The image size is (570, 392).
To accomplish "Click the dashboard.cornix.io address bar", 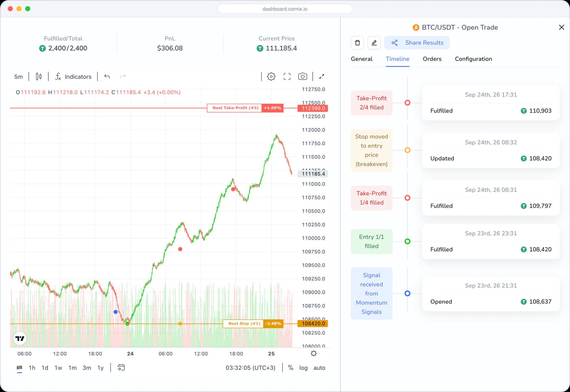I will coord(285,9).
